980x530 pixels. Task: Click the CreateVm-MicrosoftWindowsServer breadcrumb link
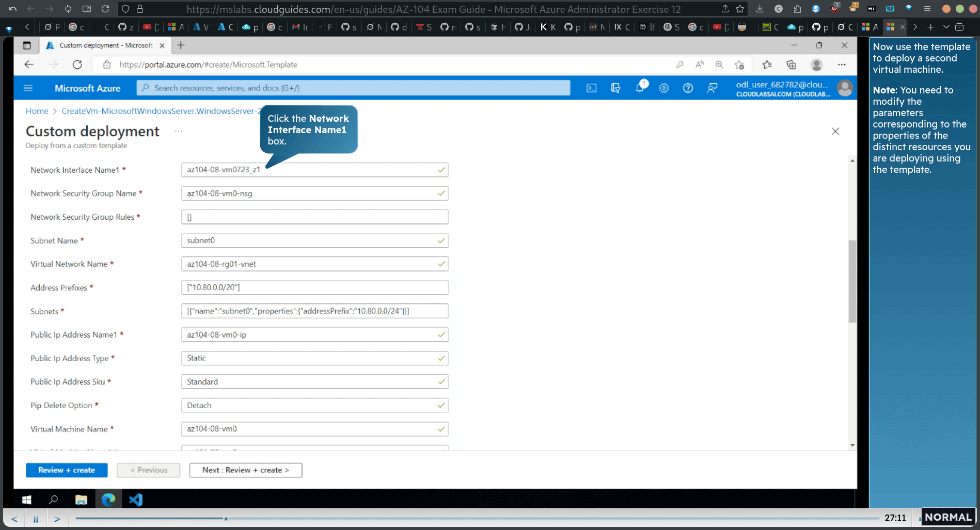tap(161, 111)
